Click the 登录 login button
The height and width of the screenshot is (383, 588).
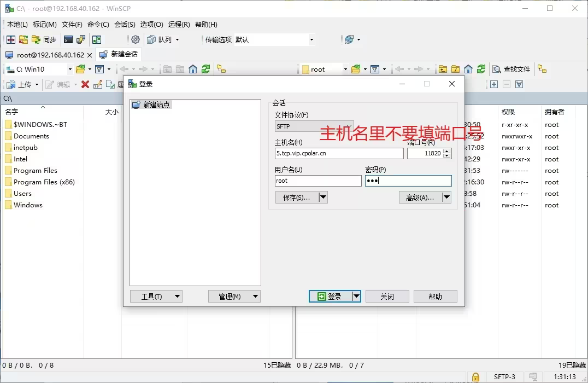coord(331,296)
